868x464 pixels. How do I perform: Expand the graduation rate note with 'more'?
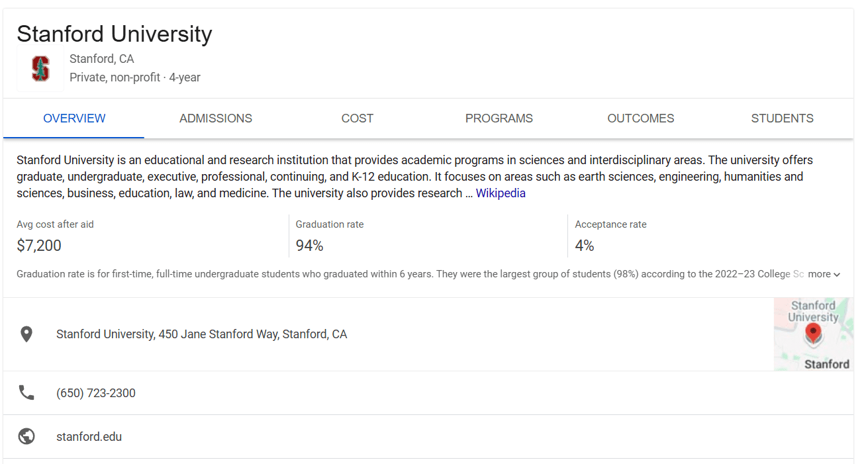[x=824, y=274]
